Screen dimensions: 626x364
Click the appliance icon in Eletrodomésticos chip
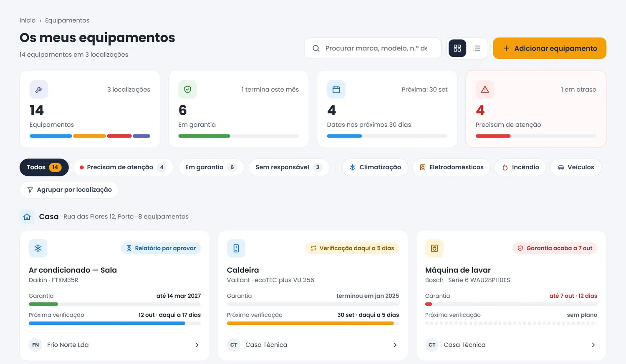[423, 167]
